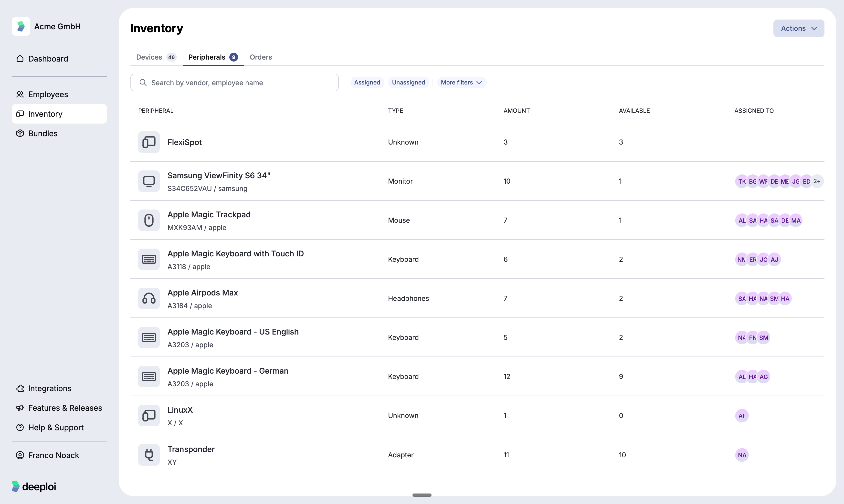This screenshot has height=504, width=844.
Task: Click the Integrations puzzle icon
Action: pos(20,388)
